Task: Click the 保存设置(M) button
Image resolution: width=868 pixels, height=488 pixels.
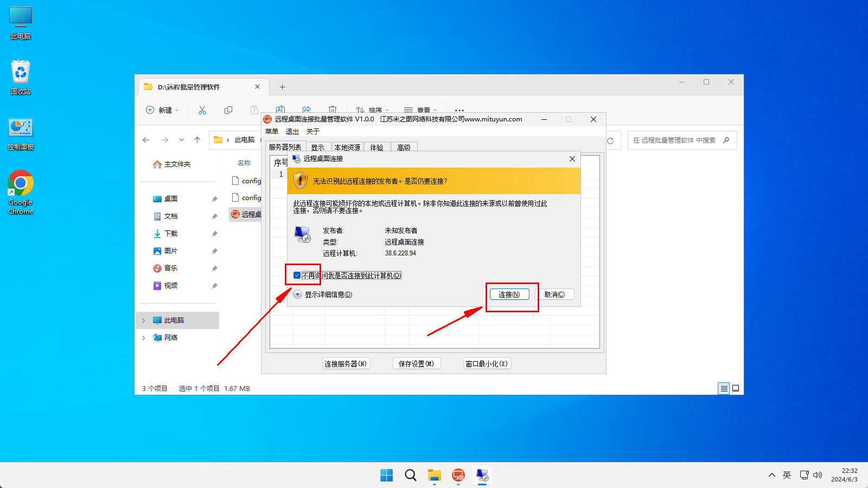Action: (417, 364)
